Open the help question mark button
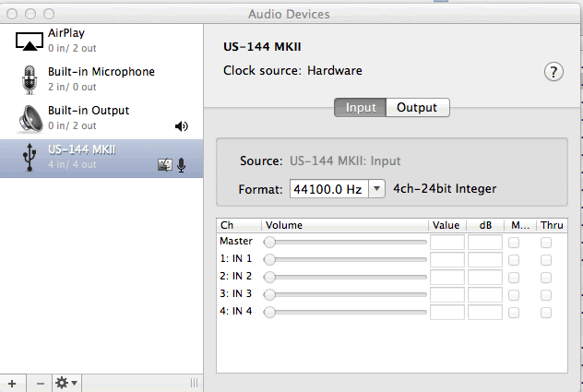 tap(553, 72)
